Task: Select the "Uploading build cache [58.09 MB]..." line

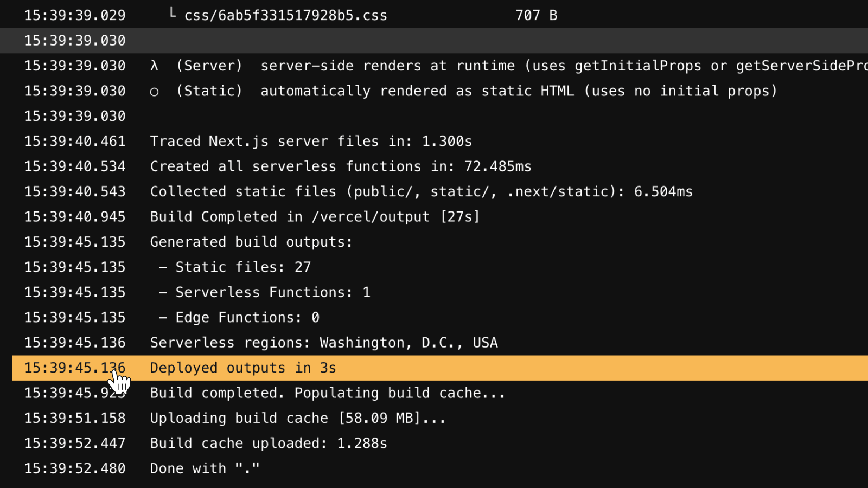Action: (298, 419)
